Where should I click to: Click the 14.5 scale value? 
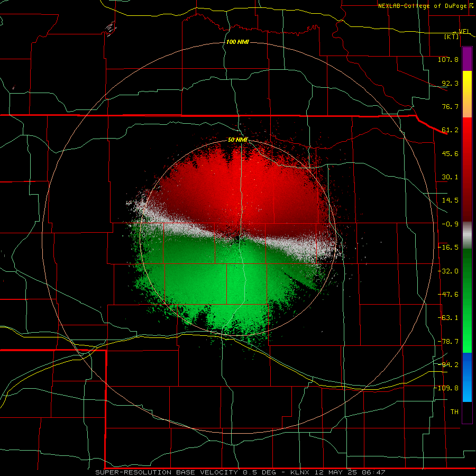pyautogui.click(x=450, y=200)
